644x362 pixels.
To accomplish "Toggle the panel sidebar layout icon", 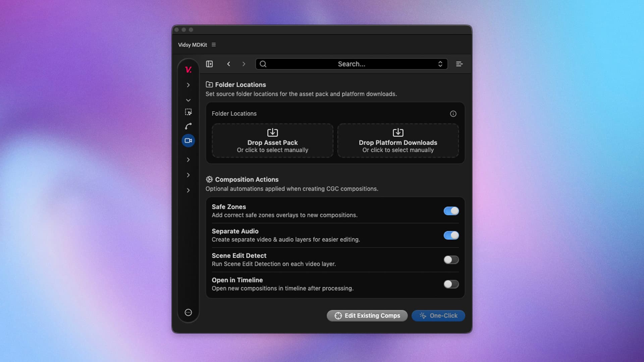I will click(209, 64).
